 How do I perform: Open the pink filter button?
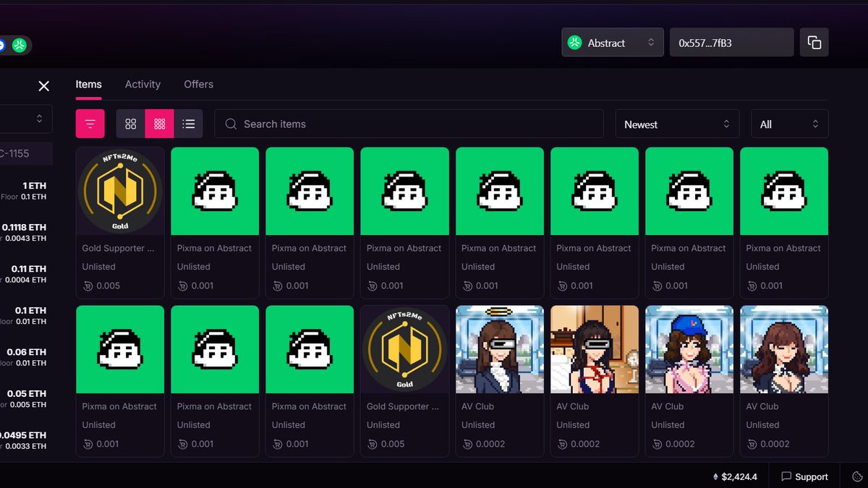pos(90,124)
